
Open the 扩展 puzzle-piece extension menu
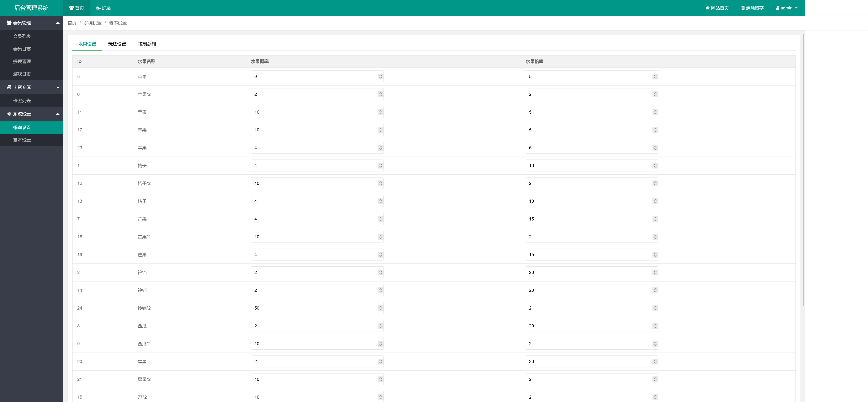(x=98, y=8)
